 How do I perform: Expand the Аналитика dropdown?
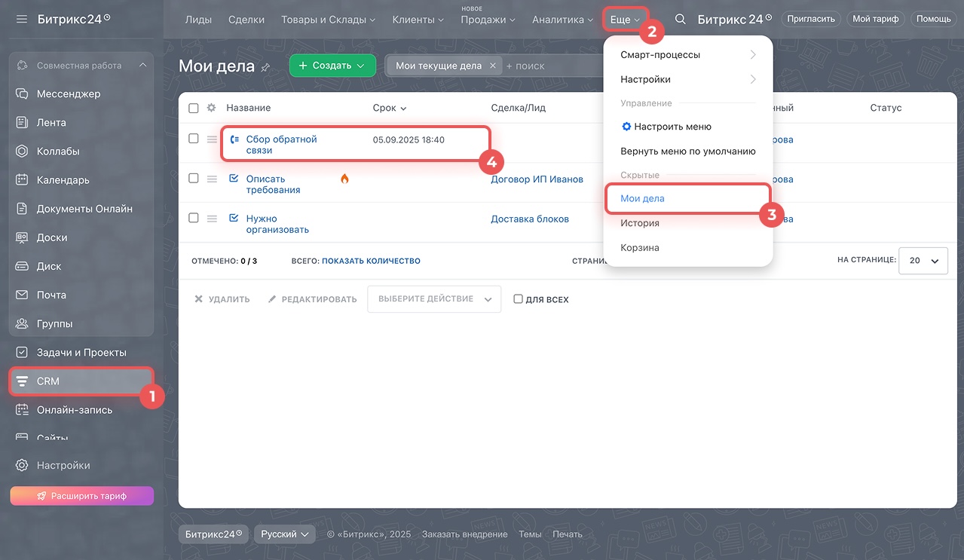563,20
